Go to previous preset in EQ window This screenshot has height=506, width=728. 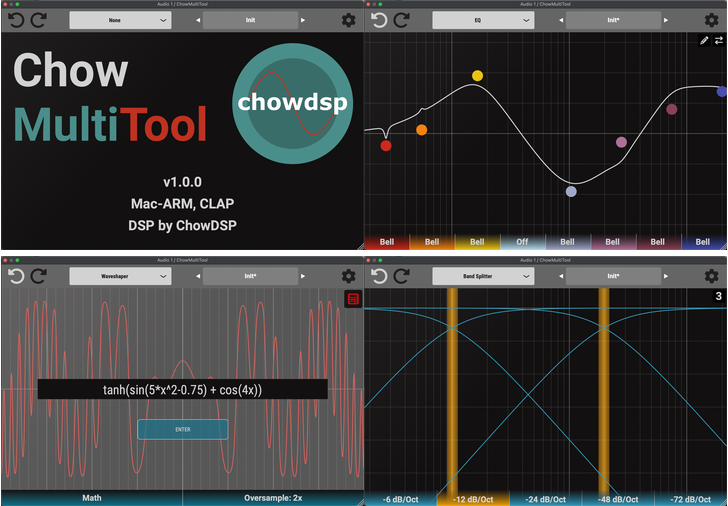click(x=561, y=20)
